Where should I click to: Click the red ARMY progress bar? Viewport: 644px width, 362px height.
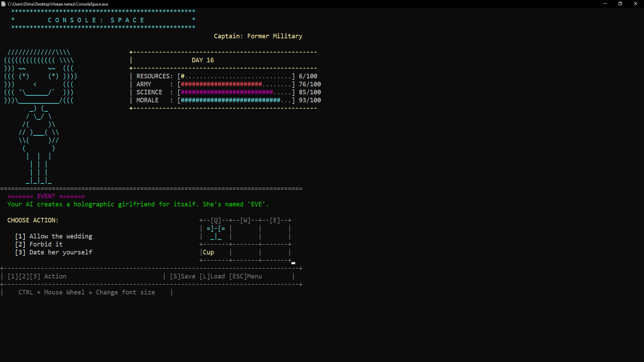pyautogui.click(x=236, y=84)
